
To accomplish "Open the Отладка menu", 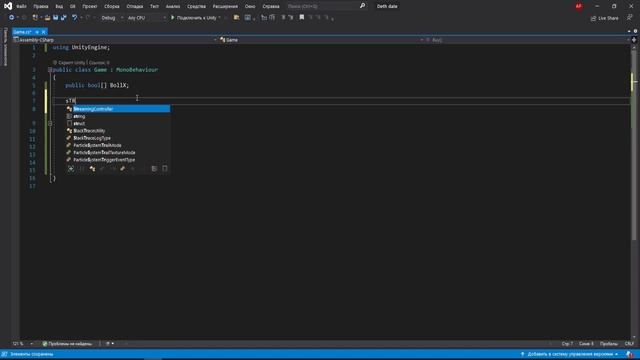I will tap(135, 7).
